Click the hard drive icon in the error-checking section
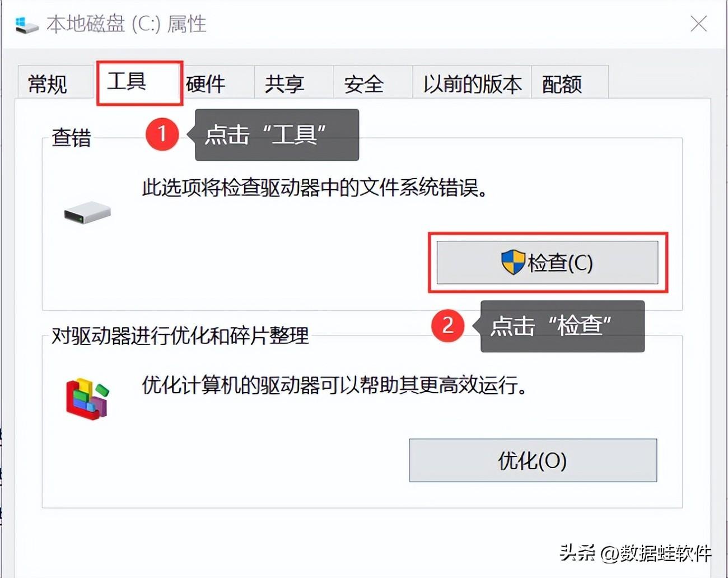The height and width of the screenshot is (578, 728). [x=87, y=212]
